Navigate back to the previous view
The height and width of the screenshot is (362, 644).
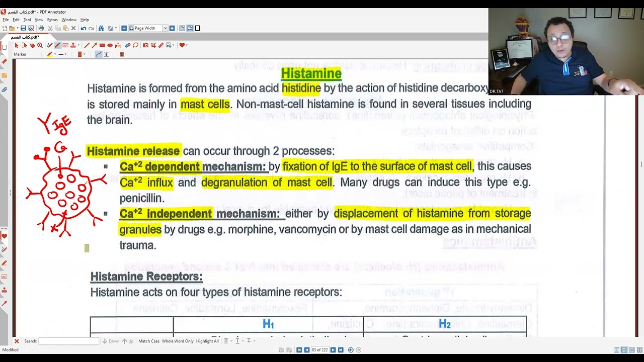click(x=351, y=350)
